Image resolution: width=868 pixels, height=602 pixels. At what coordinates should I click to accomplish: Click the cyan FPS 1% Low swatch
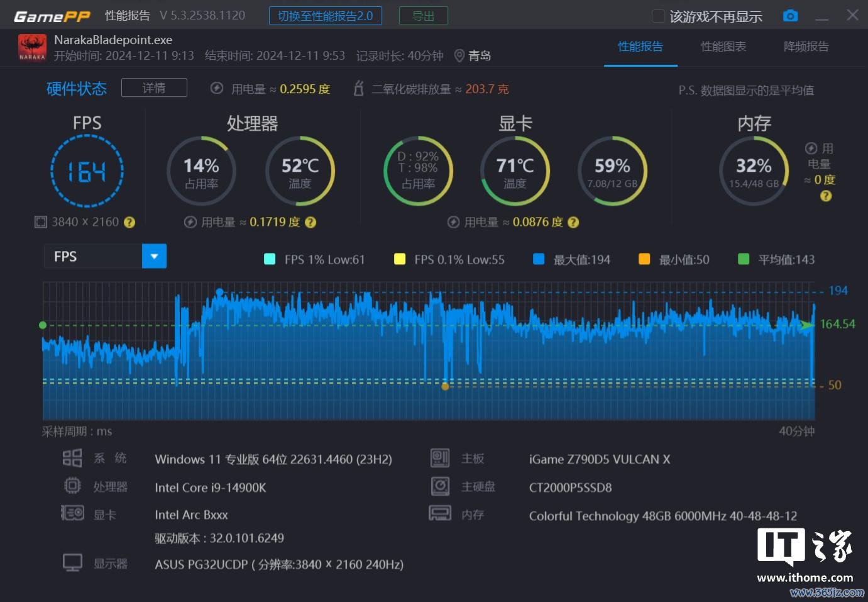[x=270, y=259]
